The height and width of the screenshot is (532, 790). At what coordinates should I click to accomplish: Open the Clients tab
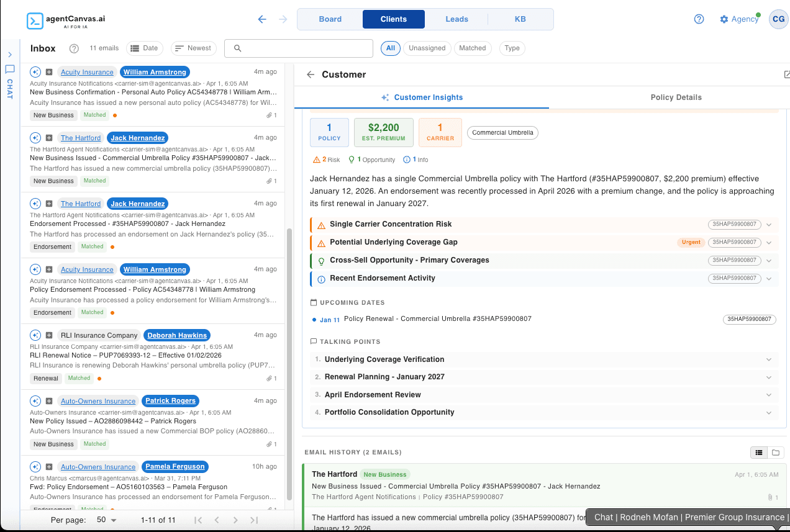(394, 19)
